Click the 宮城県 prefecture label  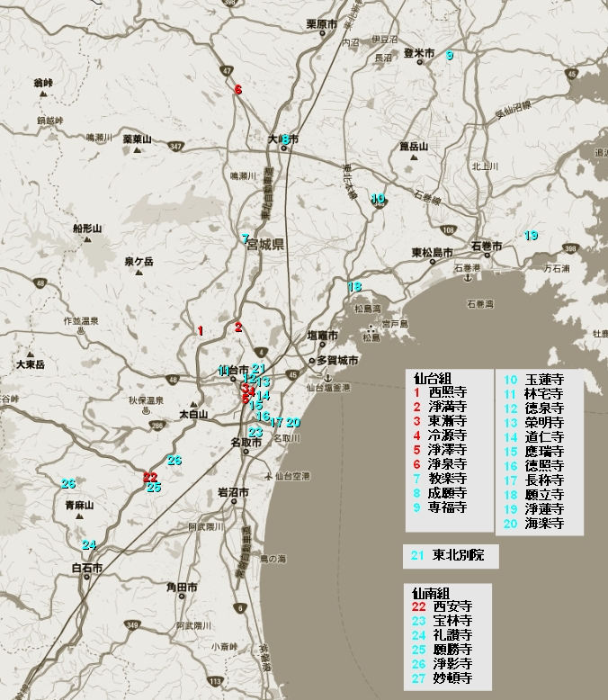[x=265, y=245]
